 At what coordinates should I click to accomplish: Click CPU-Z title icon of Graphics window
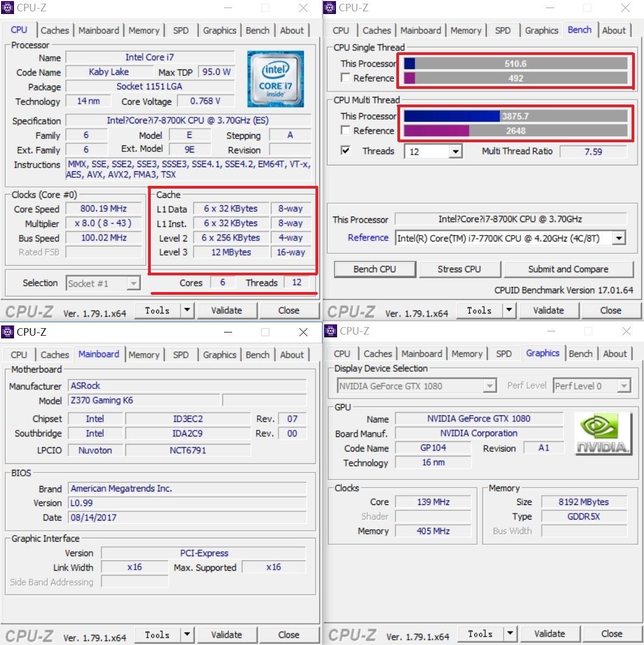331,331
